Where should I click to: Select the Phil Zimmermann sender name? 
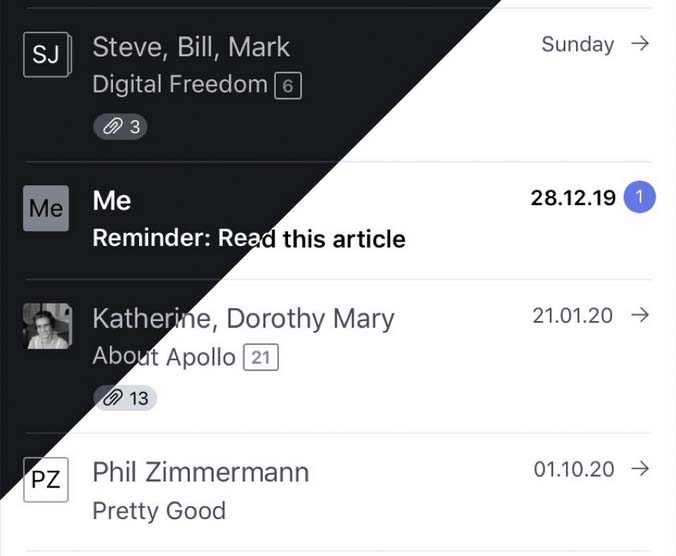[x=201, y=472]
